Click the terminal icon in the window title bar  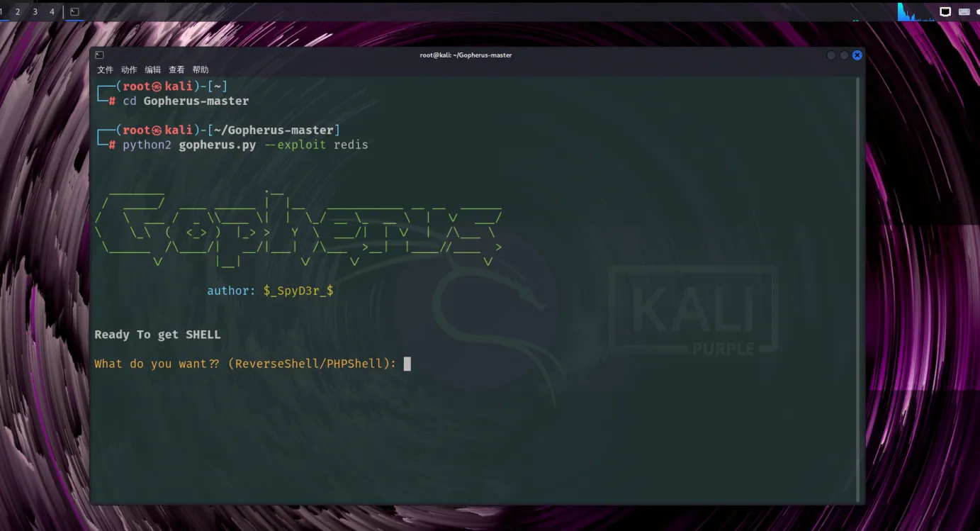point(100,55)
